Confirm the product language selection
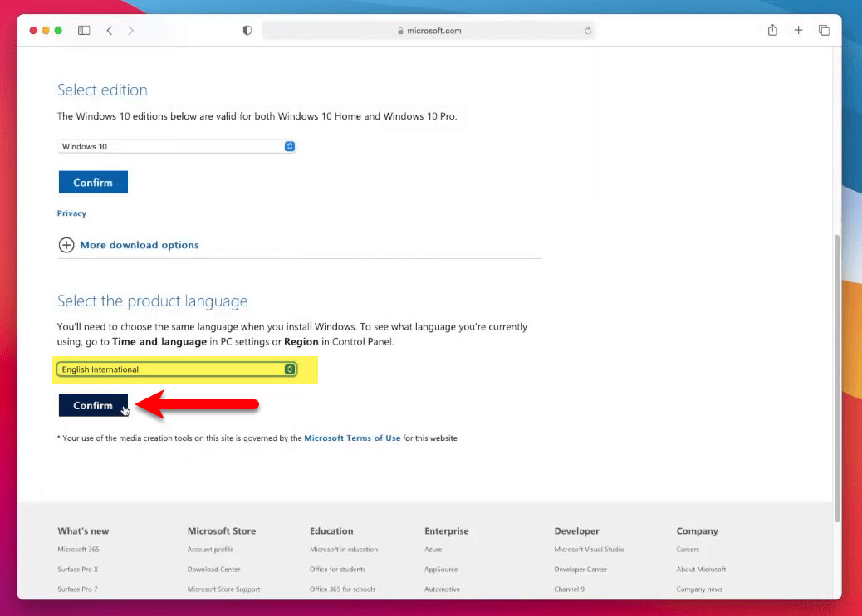 [x=94, y=405]
